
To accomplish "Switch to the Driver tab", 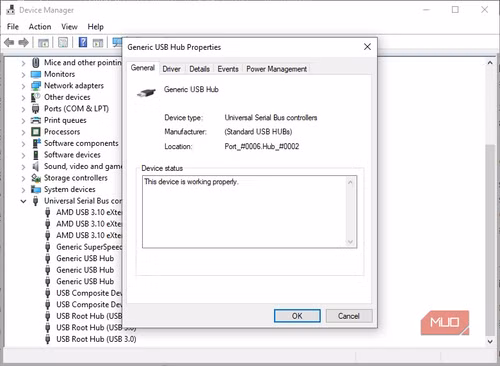I will point(172,69).
